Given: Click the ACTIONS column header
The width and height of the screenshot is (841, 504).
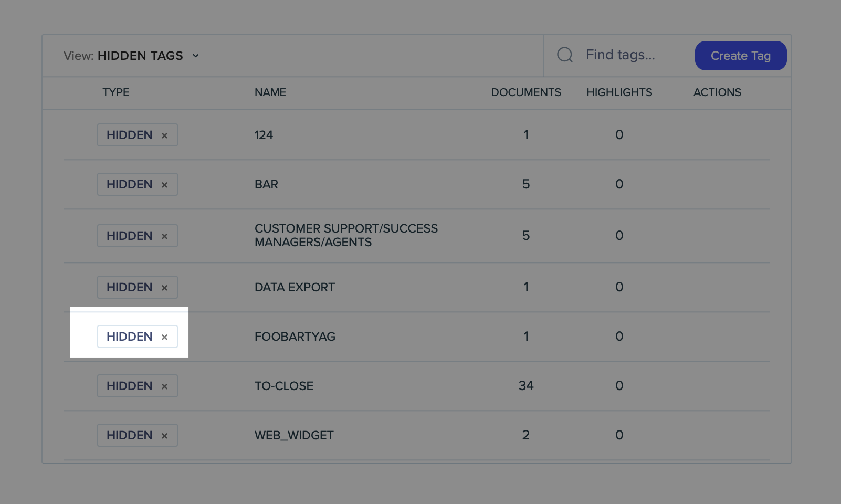Looking at the screenshot, I should pyautogui.click(x=717, y=92).
